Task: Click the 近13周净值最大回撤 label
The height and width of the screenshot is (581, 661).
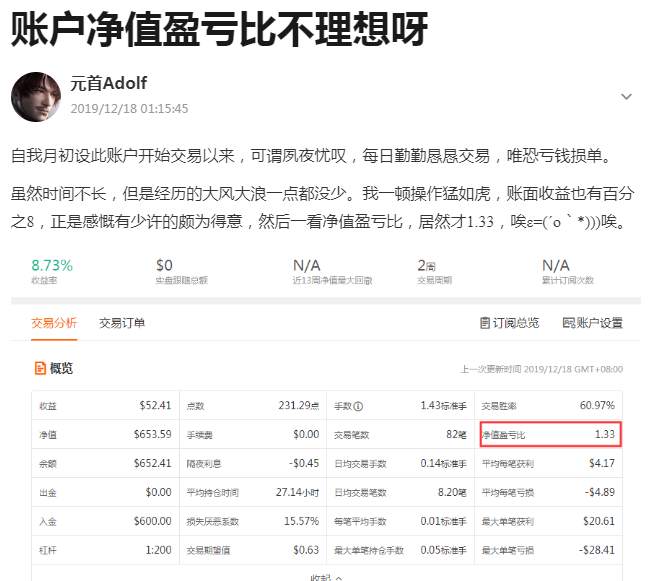Action: tap(332, 280)
